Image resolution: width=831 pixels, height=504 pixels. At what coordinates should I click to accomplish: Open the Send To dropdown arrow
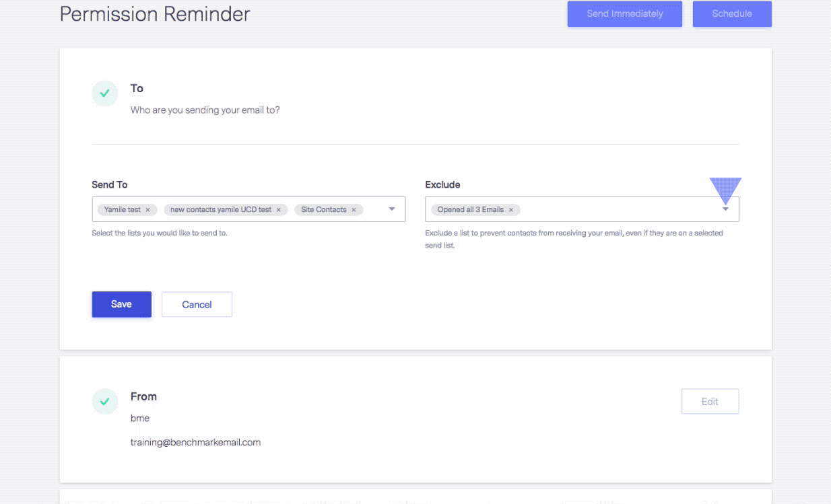click(x=392, y=209)
